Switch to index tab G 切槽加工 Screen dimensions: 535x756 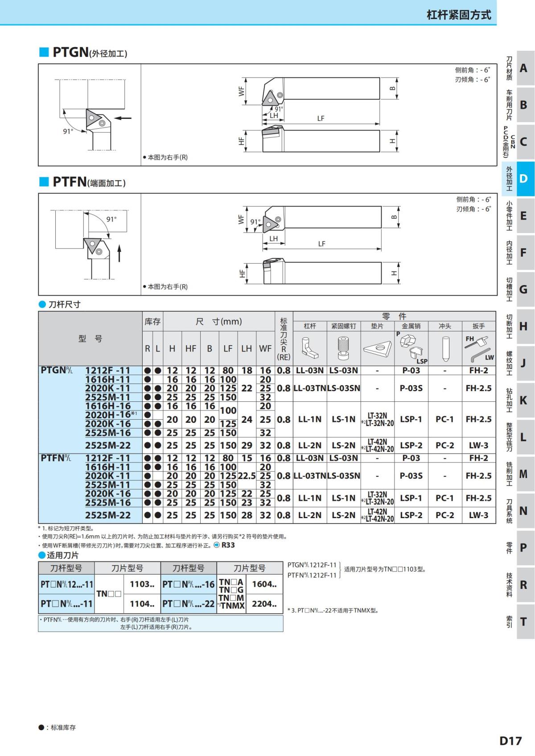click(523, 290)
